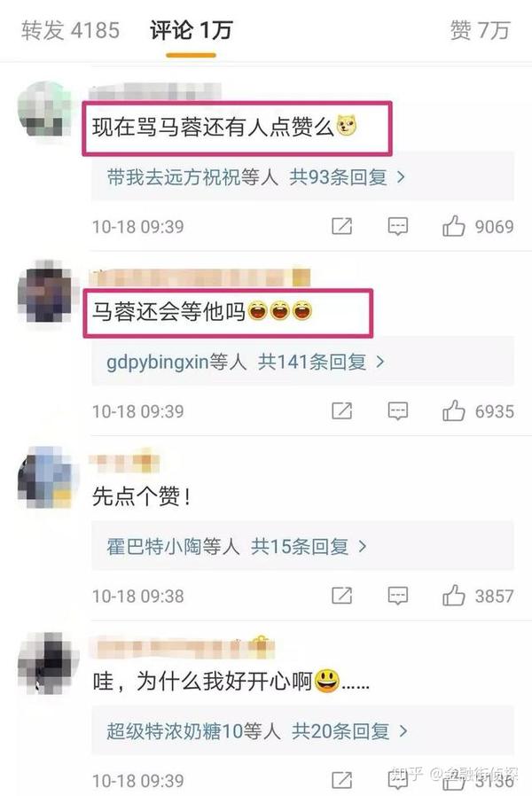Screen dimensions: 532x796
Task: Repost icon on 先点个赞 comment
Action: 341,596
